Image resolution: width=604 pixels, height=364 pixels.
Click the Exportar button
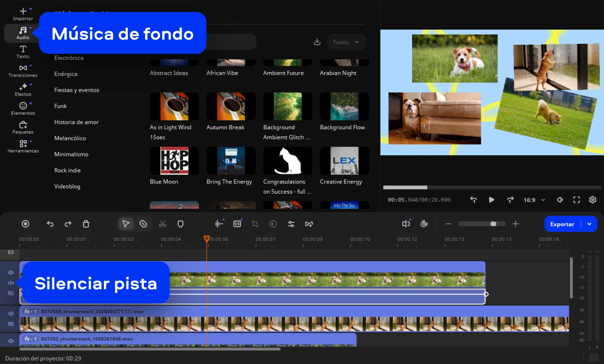point(562,224)
